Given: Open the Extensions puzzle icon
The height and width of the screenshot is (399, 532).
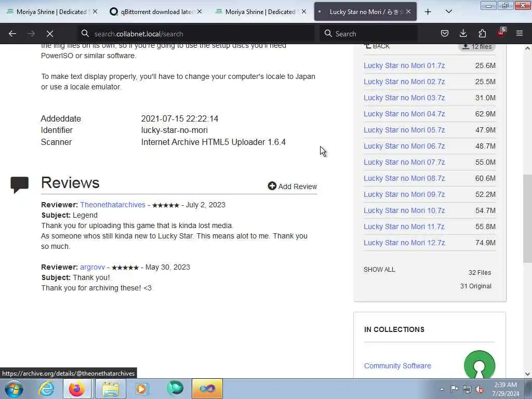Looking at the screenshot, I should [x=482, y=33].
